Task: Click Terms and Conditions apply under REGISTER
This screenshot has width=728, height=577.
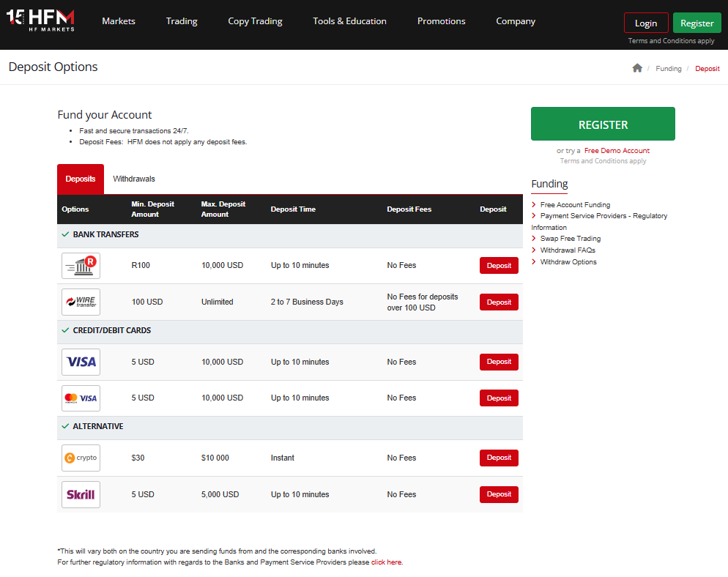Action: (603, 161)
